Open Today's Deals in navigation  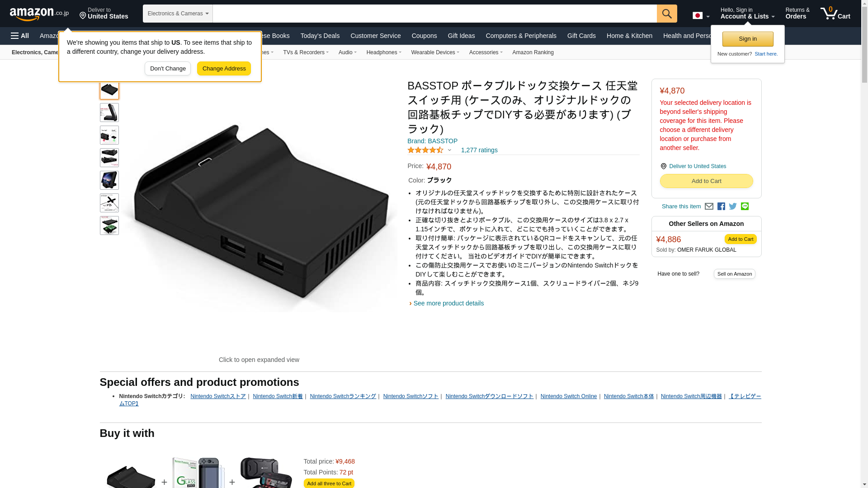click(320, 36)
